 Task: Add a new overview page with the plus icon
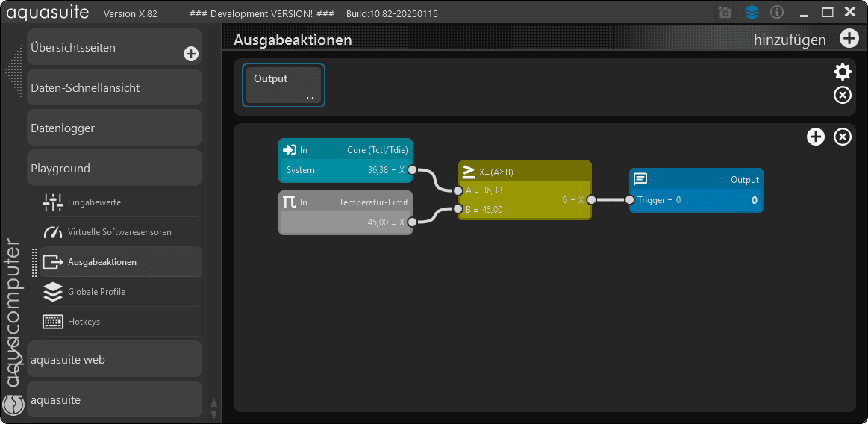tap(191, 54)
